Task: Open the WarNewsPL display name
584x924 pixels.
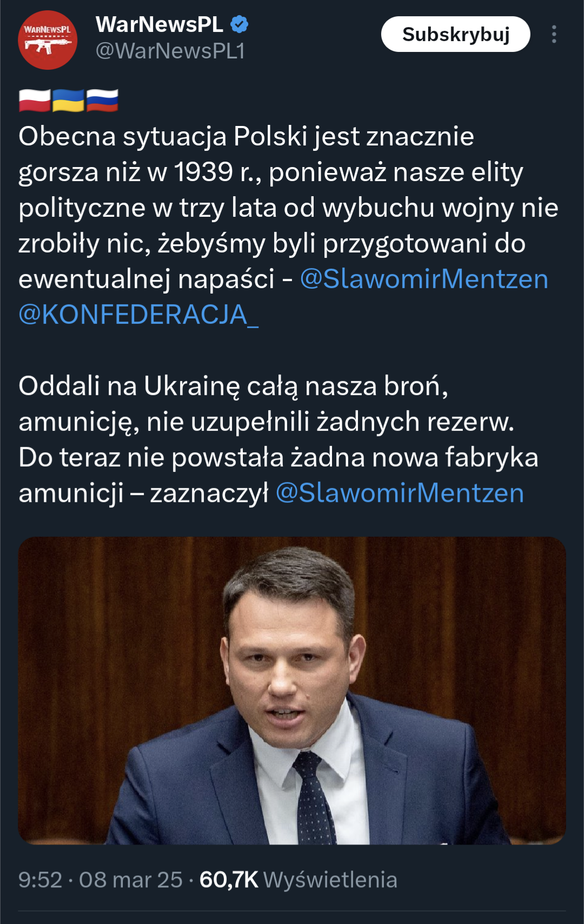Action: point(159,24)
